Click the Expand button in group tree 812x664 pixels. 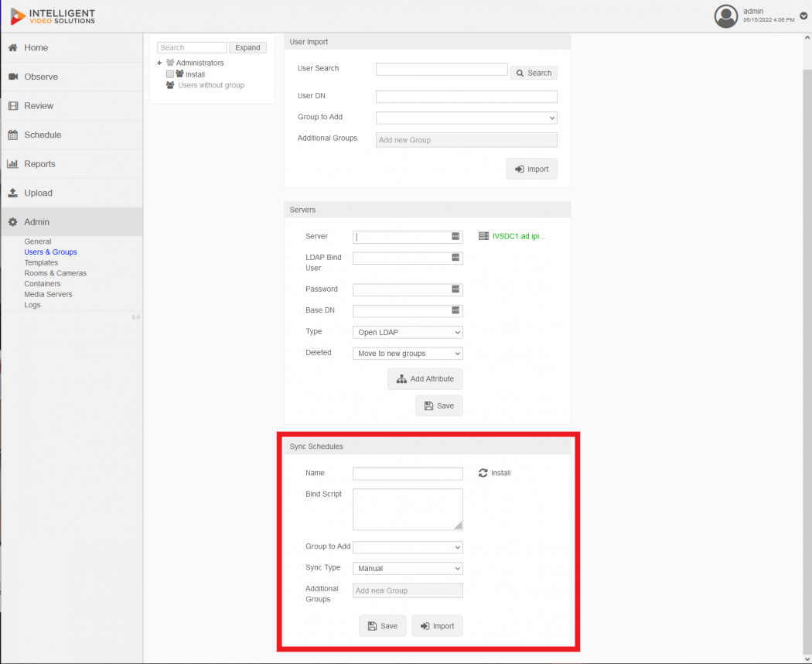247,48
